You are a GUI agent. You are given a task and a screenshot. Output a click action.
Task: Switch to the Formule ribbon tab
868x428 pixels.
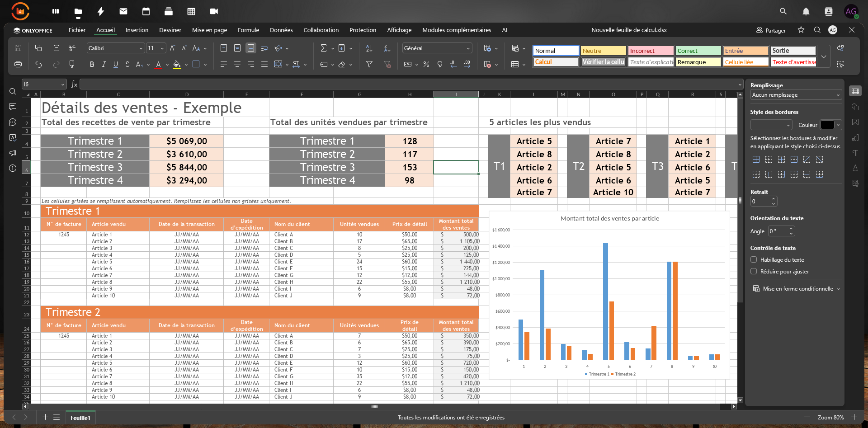248,30
